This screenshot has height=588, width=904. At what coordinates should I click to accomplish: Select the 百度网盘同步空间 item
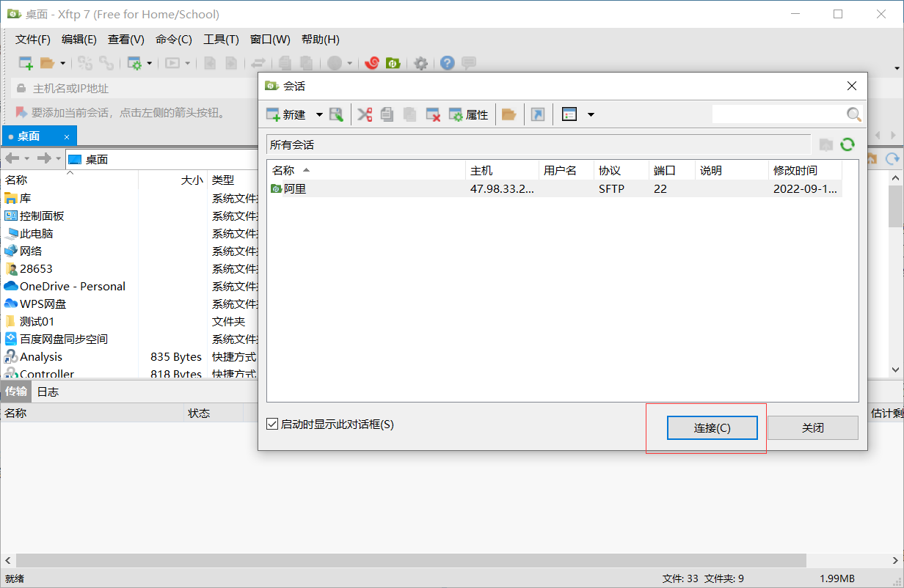click(64, 339)
